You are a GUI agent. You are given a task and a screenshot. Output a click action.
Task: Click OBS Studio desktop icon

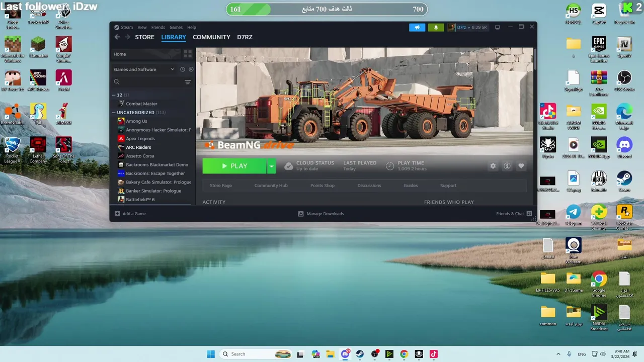point(624,80)
